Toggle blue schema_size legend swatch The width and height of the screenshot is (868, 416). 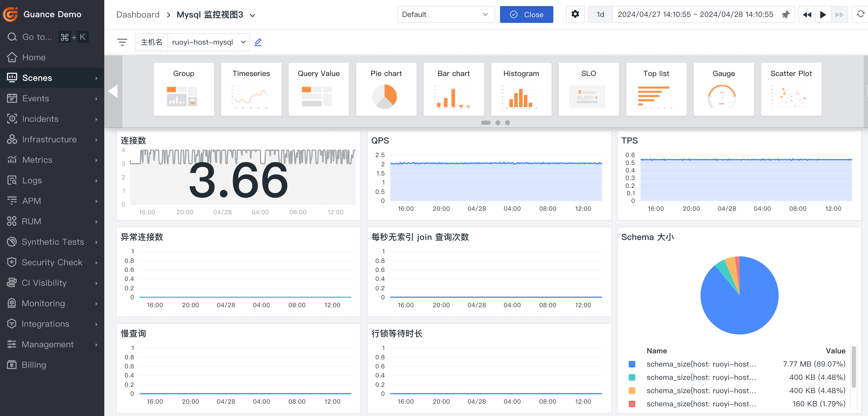tap(632, 364)
